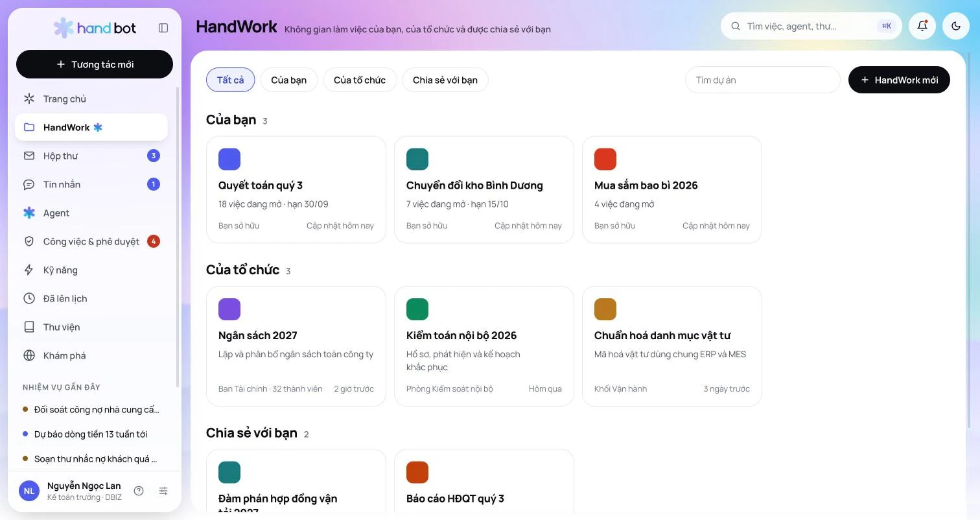
Task: Open the Quyết toán quý 3 project's blue color icon
Action: pyautogui.click(x=229, y=159)
